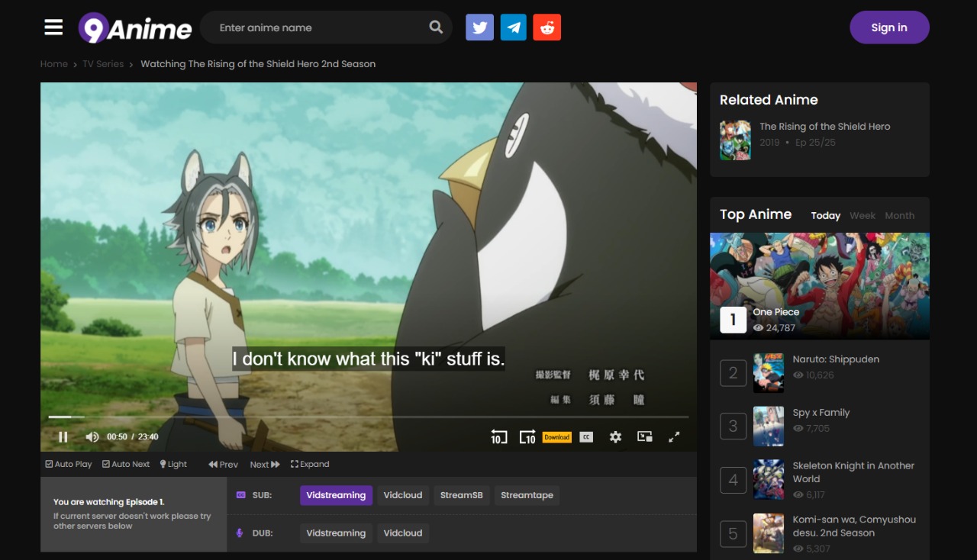Click Shield Hero related anime thumbnail
This screenshot has height=560, width=977.
[x=735, y=140]
